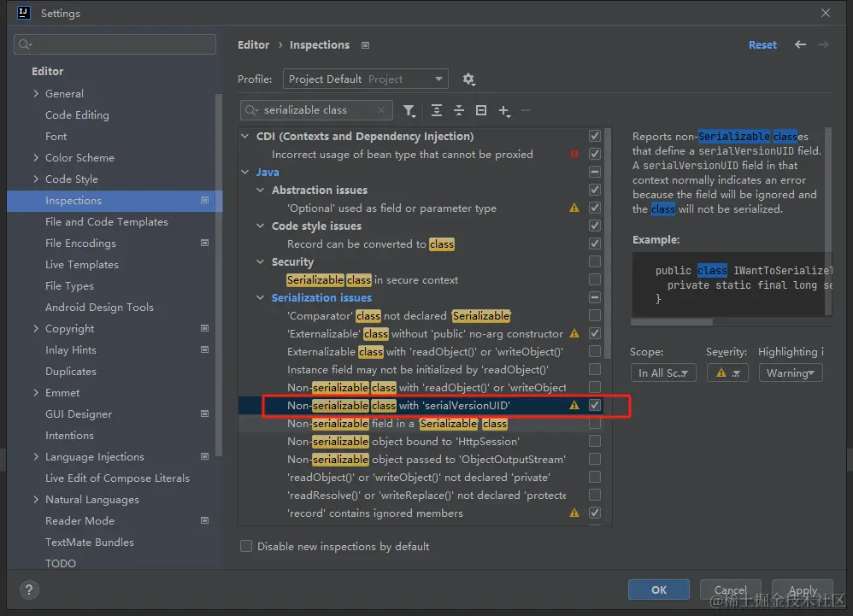Click the Apply button
Viewport: 853px width, 616px height.
(803, 590)
